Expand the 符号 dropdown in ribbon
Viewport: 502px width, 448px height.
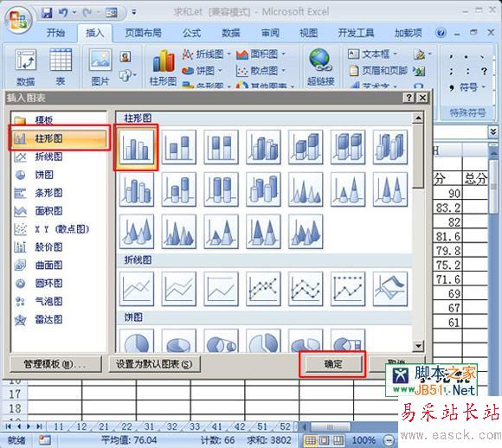point(483,86)
